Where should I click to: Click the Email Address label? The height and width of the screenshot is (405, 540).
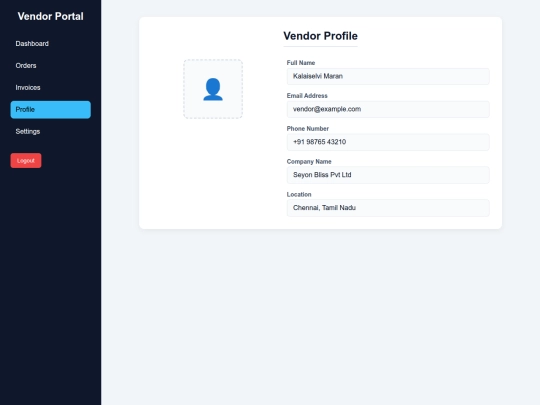coord(307,96)
